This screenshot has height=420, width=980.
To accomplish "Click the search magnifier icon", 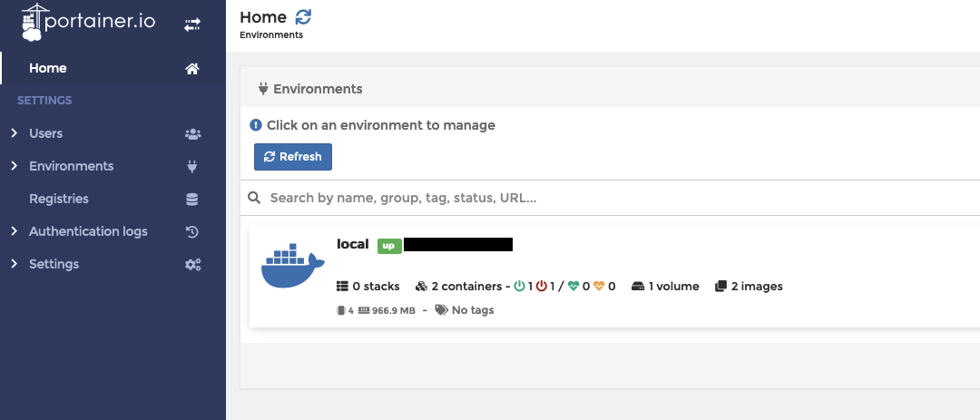I will pos(254,198).
